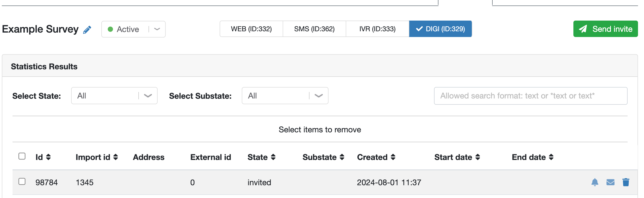The width and height of the screenshot is (644, 198).
Task: Sort by Import id column arrows
Action: [116, 157]
